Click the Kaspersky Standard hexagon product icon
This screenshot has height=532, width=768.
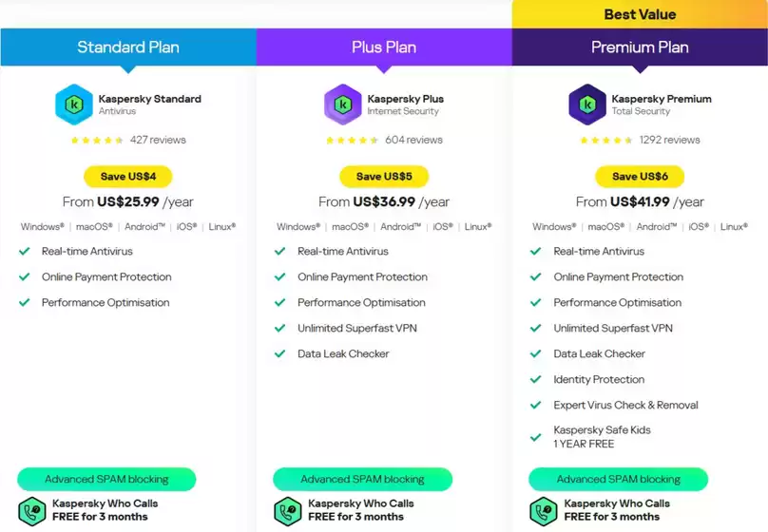pos(74,104)
